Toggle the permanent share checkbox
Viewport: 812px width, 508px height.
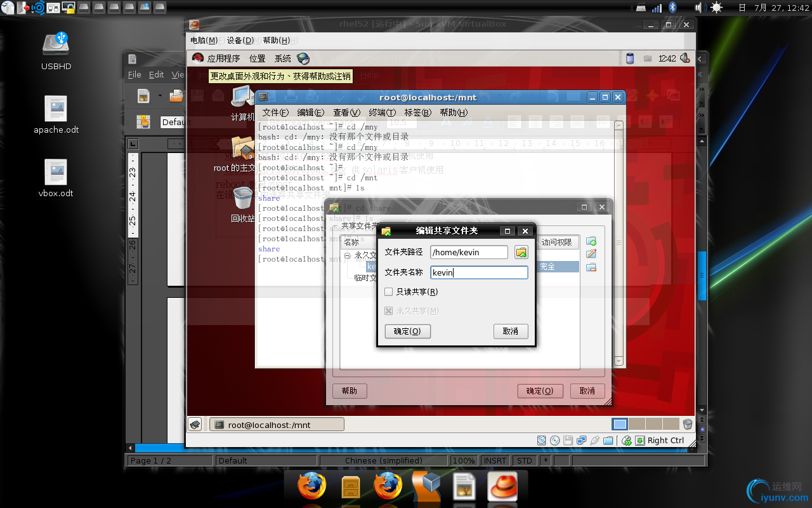(x=389, y=311)
